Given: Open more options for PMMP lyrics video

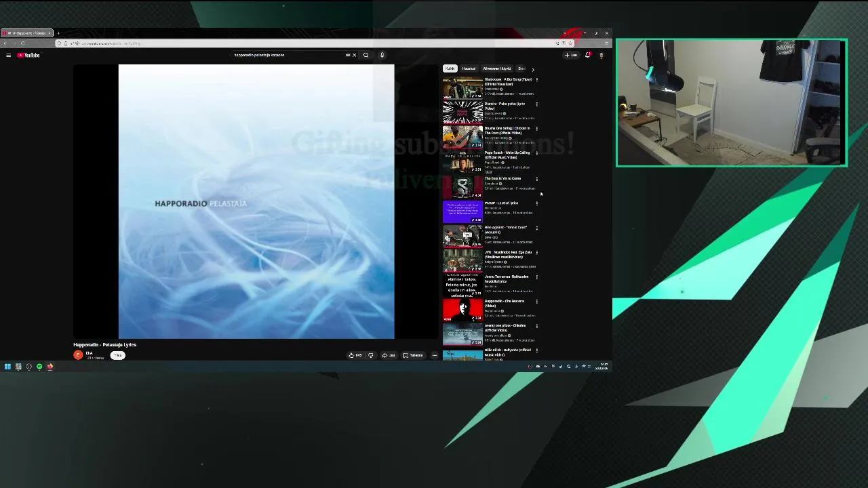Looking at the screenshot, I should (x=537, y=203).
